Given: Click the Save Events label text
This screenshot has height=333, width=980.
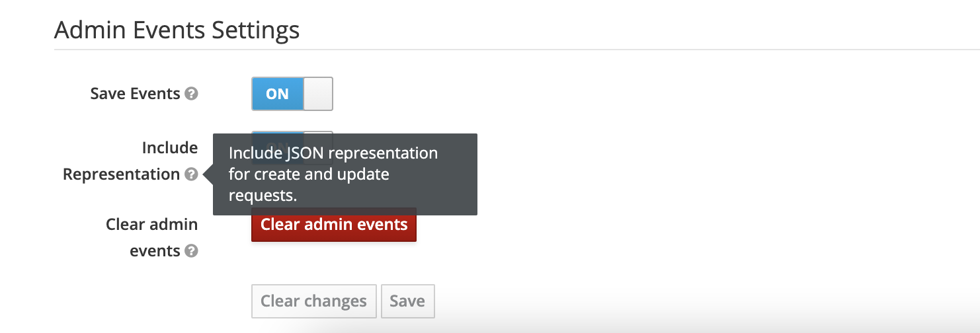Looking at the screenshot, I should pyautogui.click(x=135, y=94).
